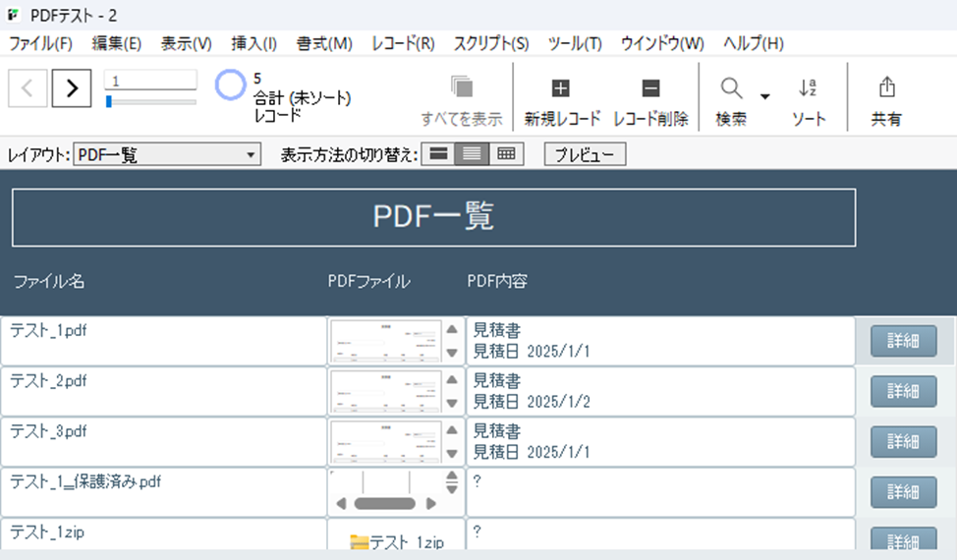
Task: Click 詳細 button for テスト_2.pdf
Action: 903,391
